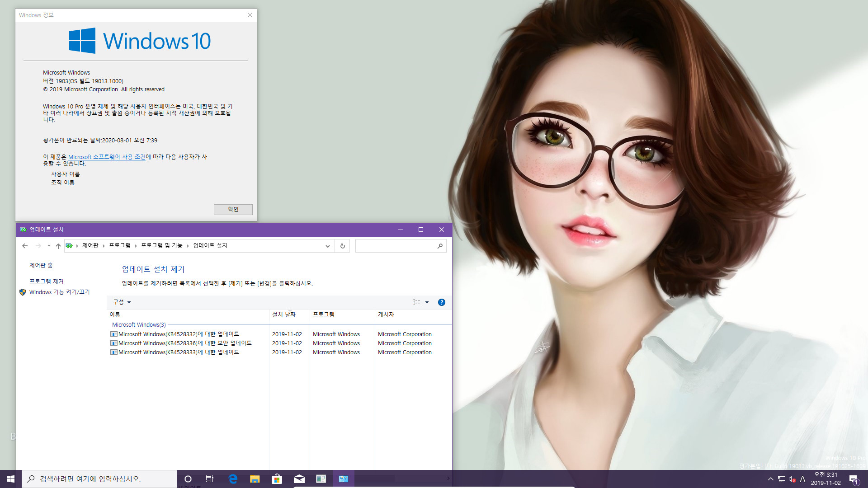This screenshot has height=488, width=868.
Task: Click the forward navigation arrow
Action: tap(38, 246)
